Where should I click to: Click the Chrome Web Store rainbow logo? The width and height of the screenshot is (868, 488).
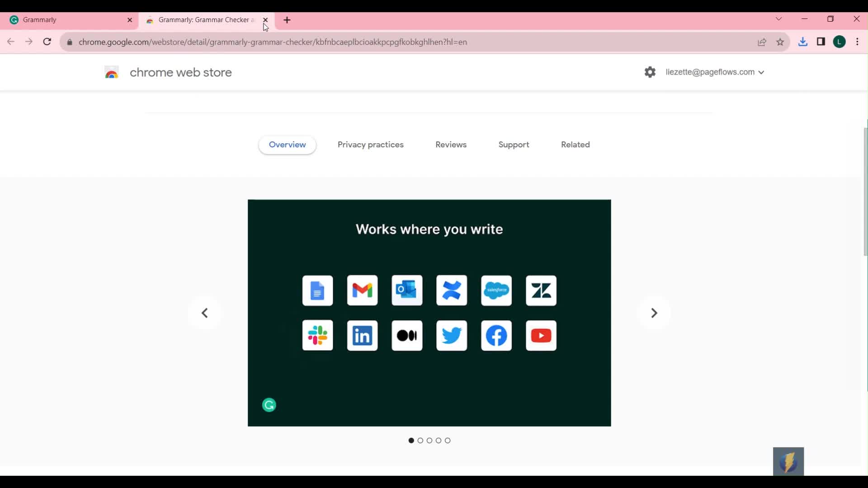[112, 72]
